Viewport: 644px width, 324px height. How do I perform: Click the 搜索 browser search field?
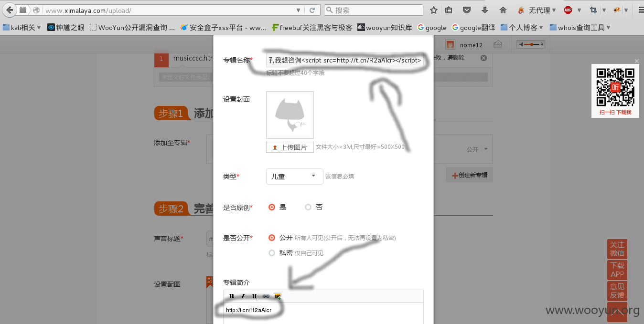click(x=374, y=10)
